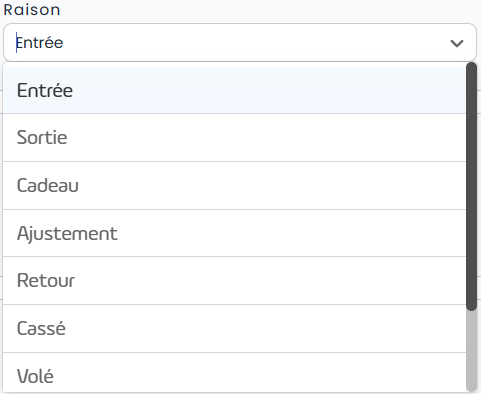The image size is (481, 394).
Task: Set the reason to Volé
Action: pyautogui.click(x=234, y=373)
